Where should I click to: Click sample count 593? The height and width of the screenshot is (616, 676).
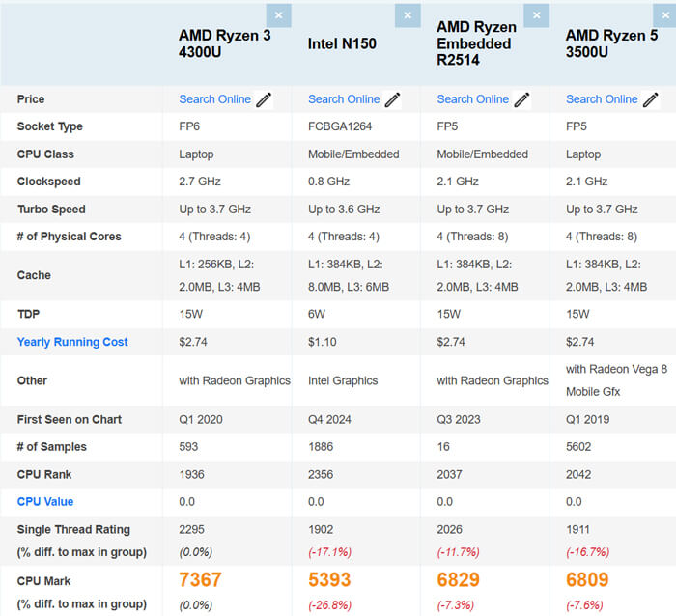coord(188,447)
